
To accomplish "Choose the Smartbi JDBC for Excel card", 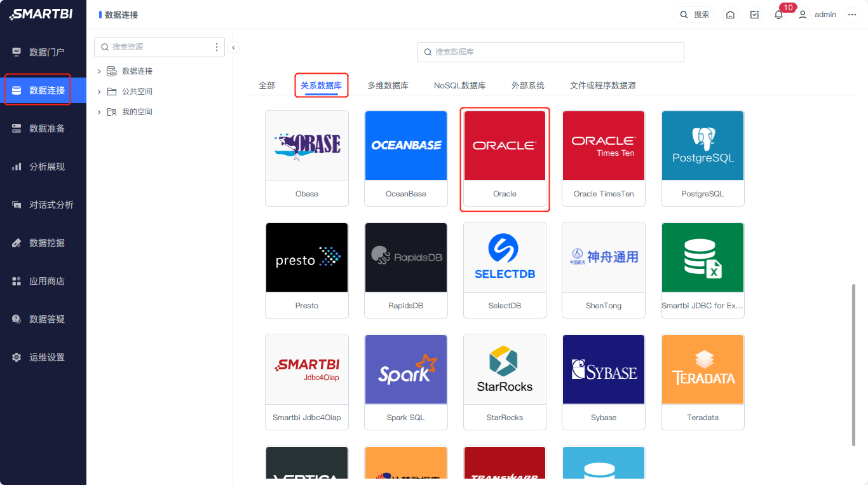I will 703,270.
